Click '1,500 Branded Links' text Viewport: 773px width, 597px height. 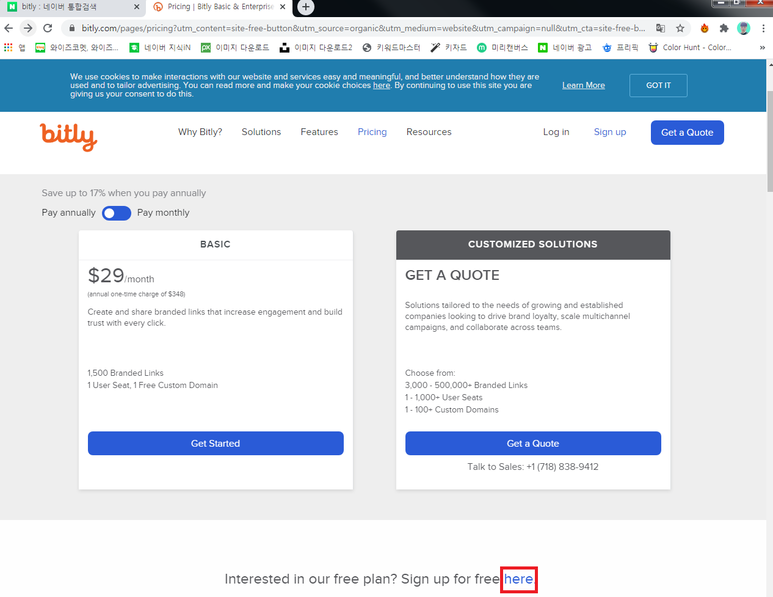click(x=125, y=373)
